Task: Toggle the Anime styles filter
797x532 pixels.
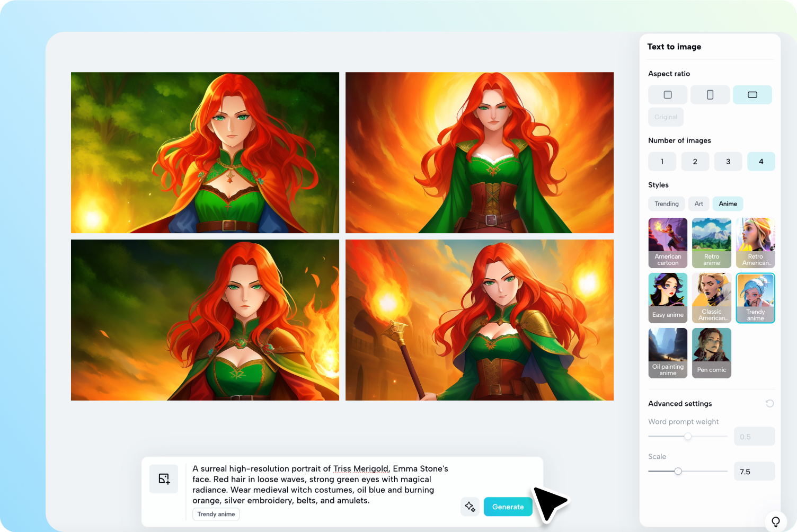Action: (x=728, y=203)
